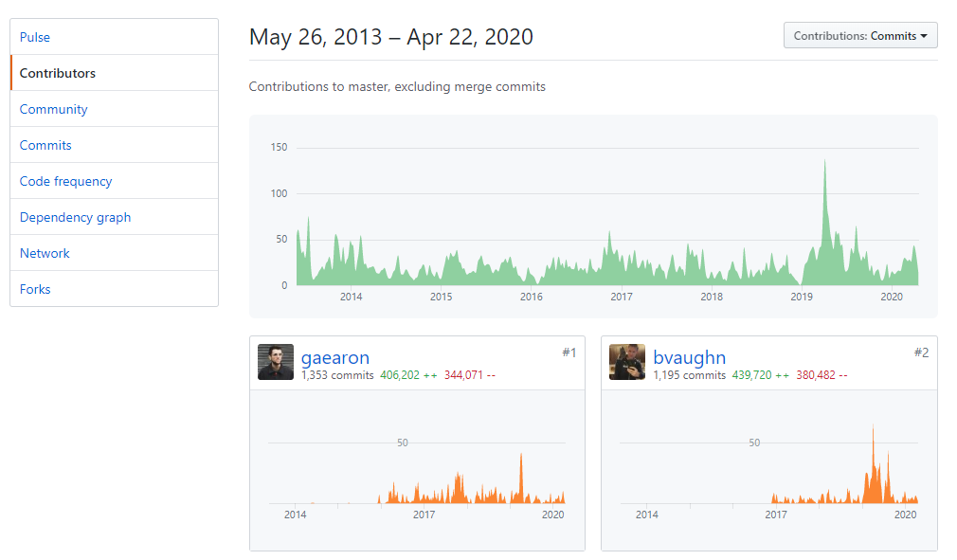Visit the bvaughn profile link
The height and width of the screenshot is (560, 957).
pos(689,357)
